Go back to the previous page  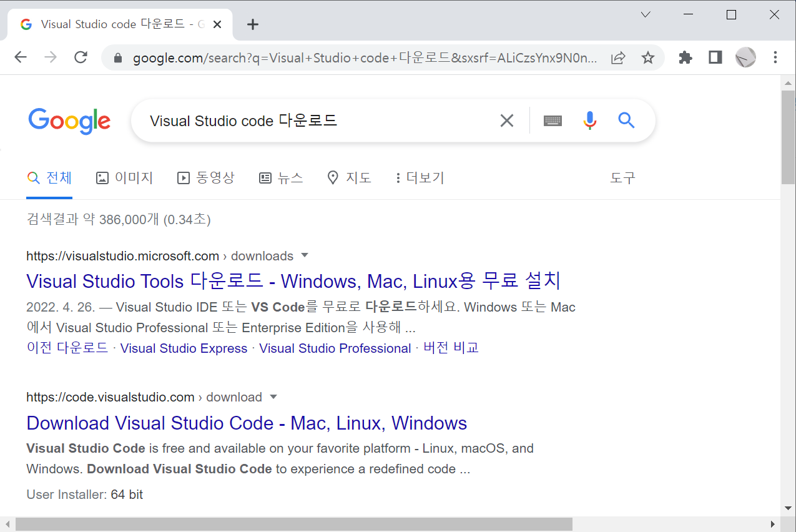pyautogui.click(x=21, y=57)
